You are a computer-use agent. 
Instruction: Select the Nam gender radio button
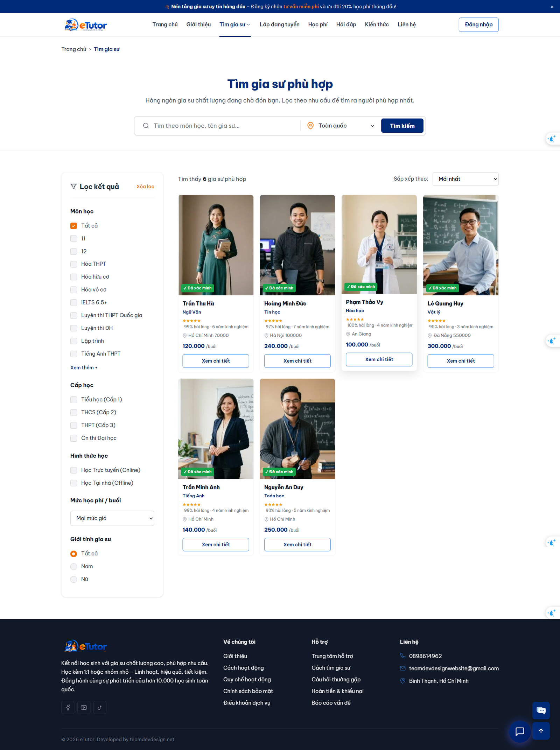coord(73,567)
